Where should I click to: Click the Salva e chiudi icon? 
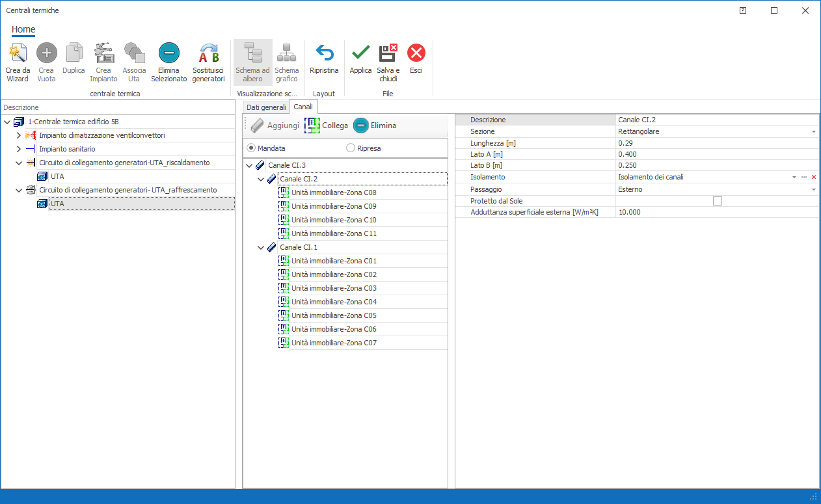click(388, 53)
